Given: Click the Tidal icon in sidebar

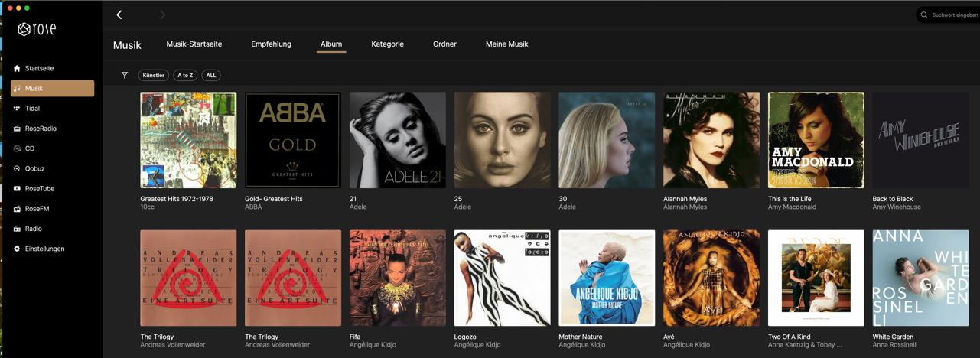Looking at the screenshot, I should 17,109.
